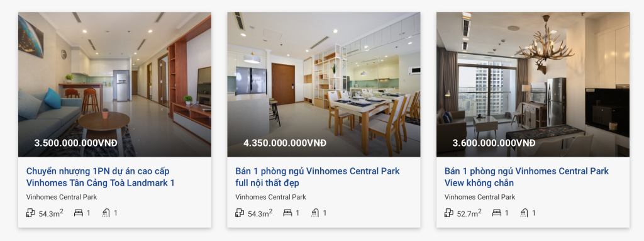644x241 pixels.
Task: Click the 3.600.000.000VNĐ price label
Action: 494,143
